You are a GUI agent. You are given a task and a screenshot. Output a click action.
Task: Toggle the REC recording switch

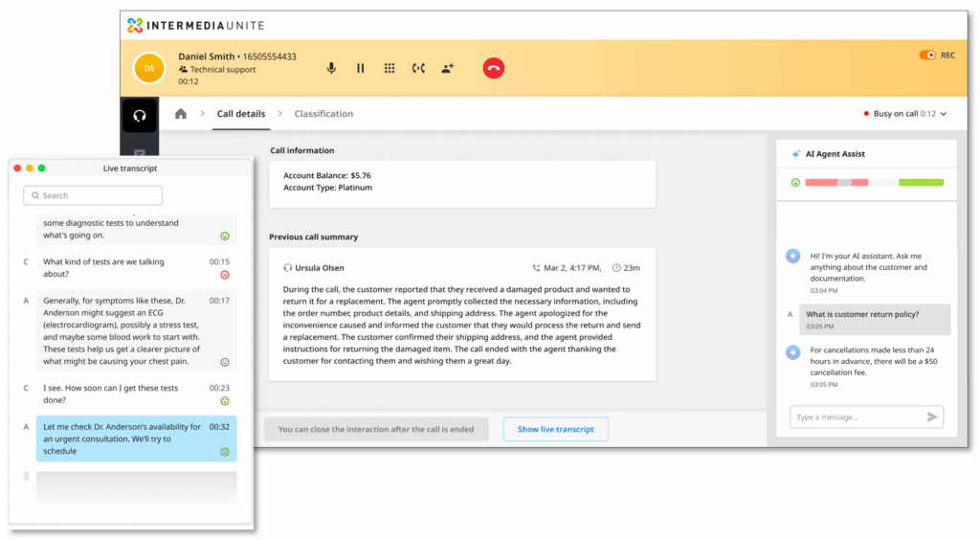(927, 55)
